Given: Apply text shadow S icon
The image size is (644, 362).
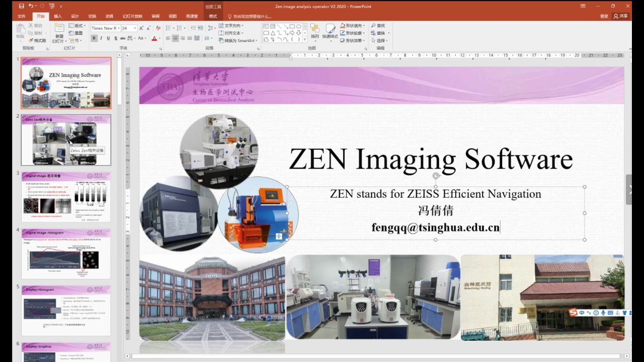Looking at the screenshot, I should click(x=116, y=38).
